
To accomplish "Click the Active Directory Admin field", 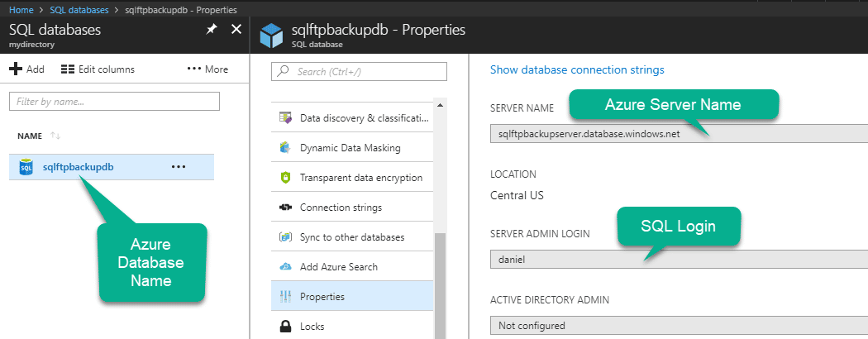I will [x=679, y=325].
